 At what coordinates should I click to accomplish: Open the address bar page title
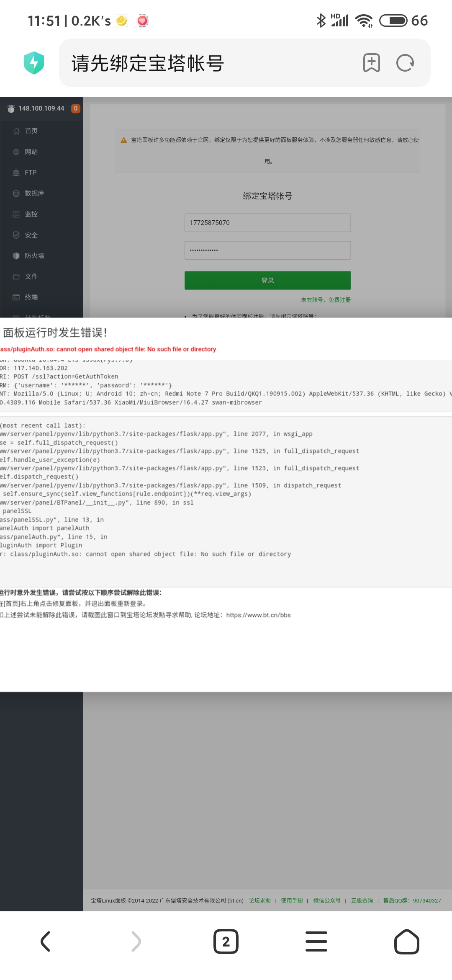(x=148, y=63)
